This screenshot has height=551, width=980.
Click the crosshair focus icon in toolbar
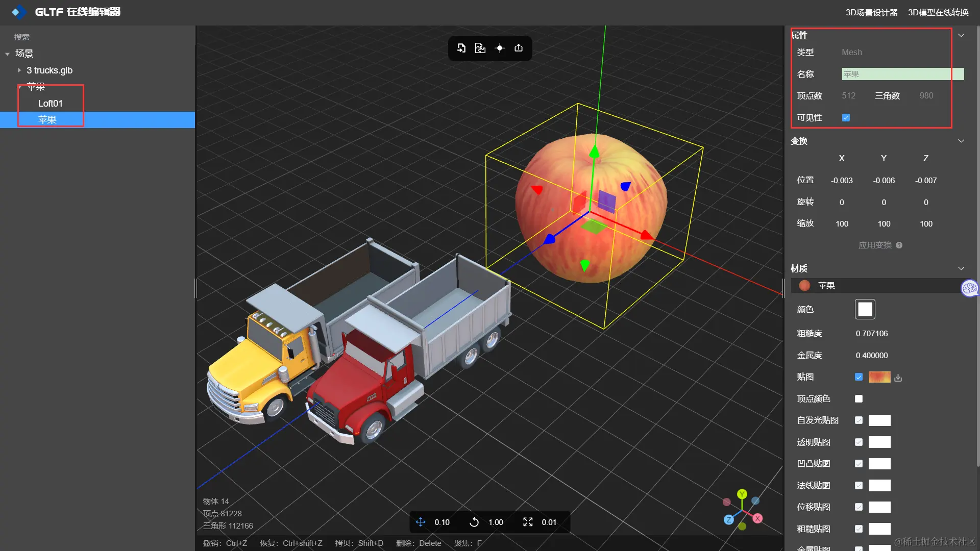tap(500, 48)
